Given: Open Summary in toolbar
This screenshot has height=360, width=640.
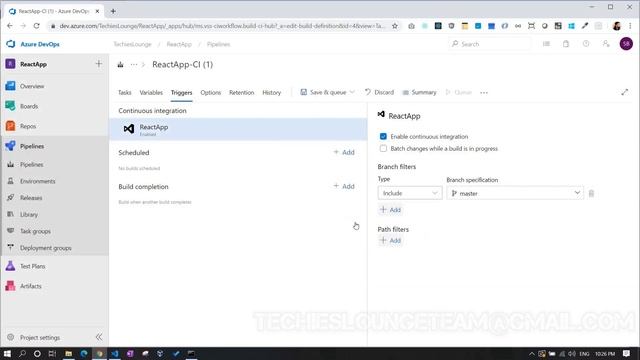Looking at the screenshot, I should point(419,92).
